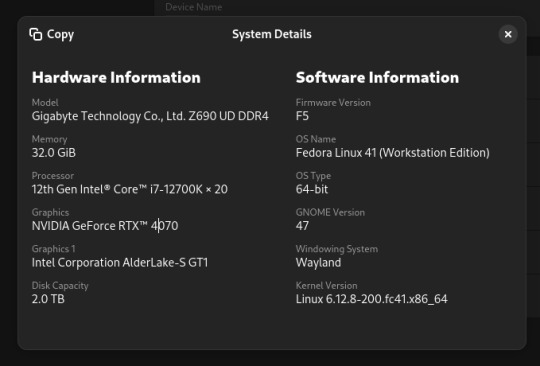Viewport: 540px width, 366px height.
Task: Click the Model label
Action: (45, 103)
